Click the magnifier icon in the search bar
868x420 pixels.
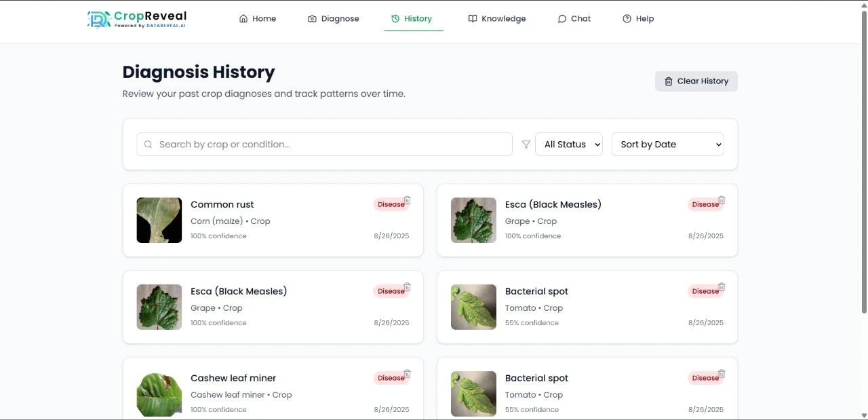click(148, 144)
